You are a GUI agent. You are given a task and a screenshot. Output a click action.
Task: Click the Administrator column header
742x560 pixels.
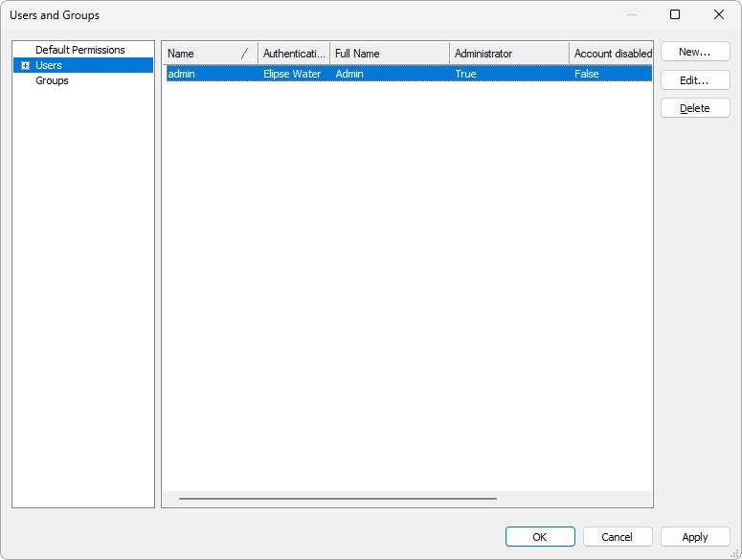point(508,54)
